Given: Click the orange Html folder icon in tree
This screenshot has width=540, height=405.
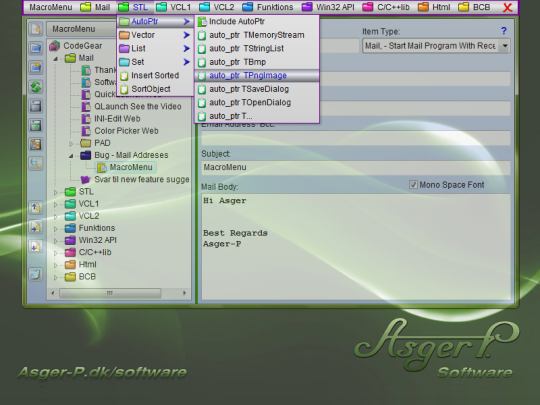Looking at the screenshot, I should pos(70,264).
